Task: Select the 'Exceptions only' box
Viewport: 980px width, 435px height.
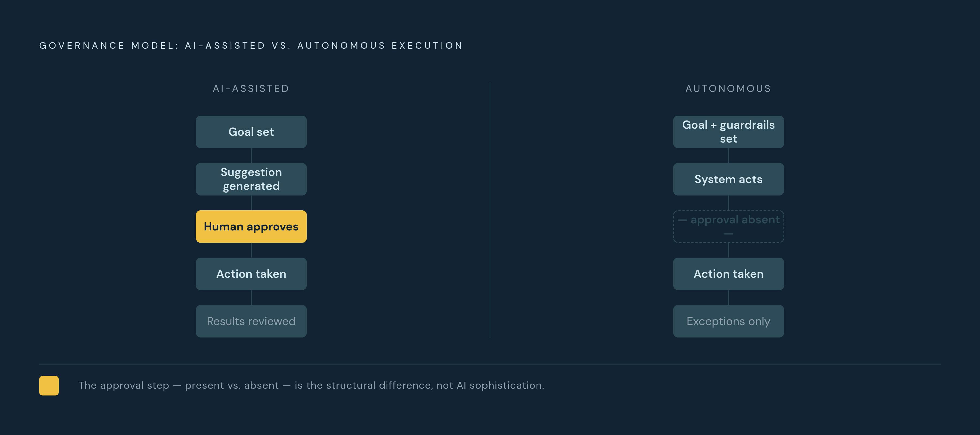Action: click(728, 321)
